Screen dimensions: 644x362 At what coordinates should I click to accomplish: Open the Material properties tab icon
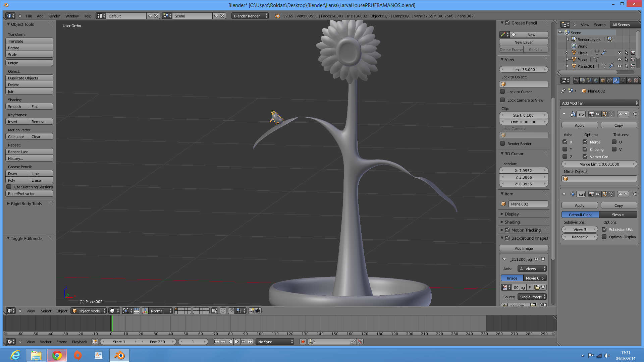[630, 80]
